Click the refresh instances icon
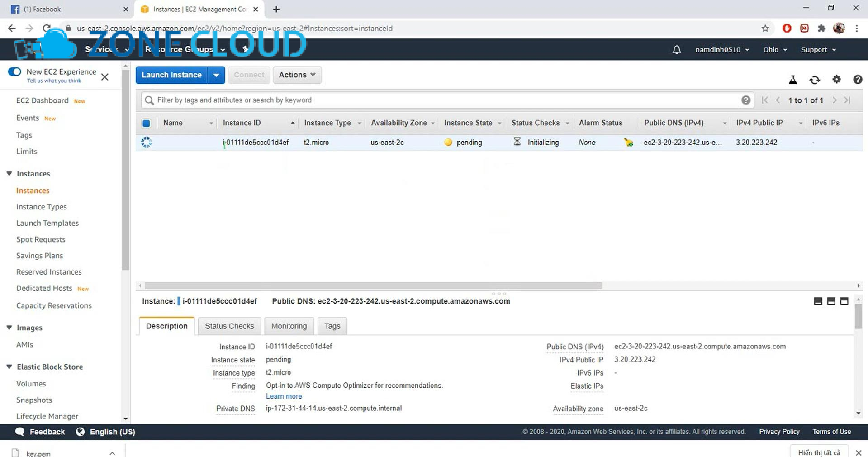Viewport: 868px width, 457px height. pyautogui.click(x=815, y=79)
